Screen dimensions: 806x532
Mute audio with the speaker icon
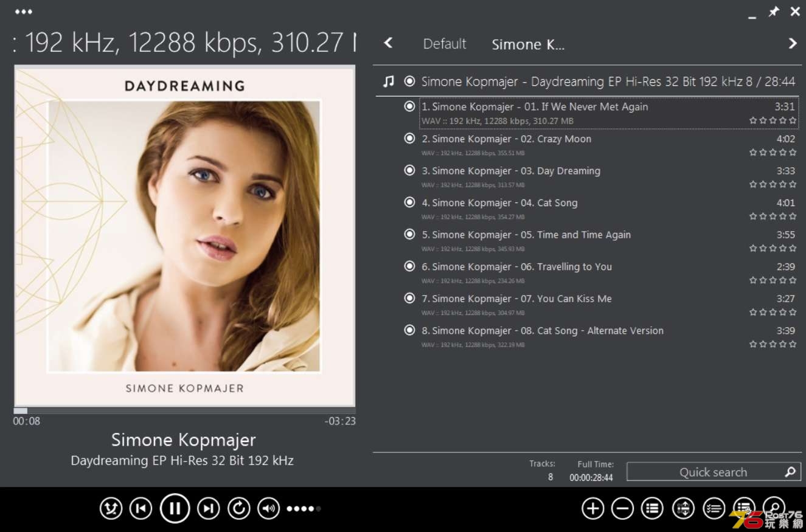point(268,508)
